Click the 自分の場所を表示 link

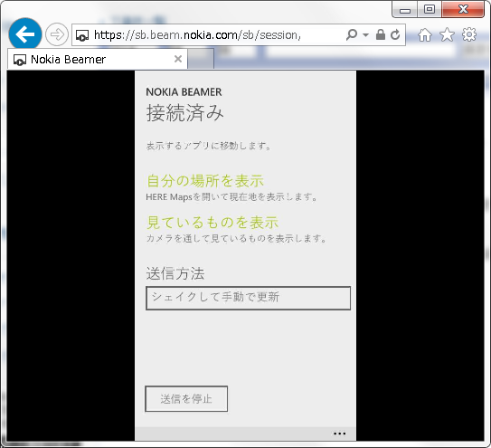[205, 181]
